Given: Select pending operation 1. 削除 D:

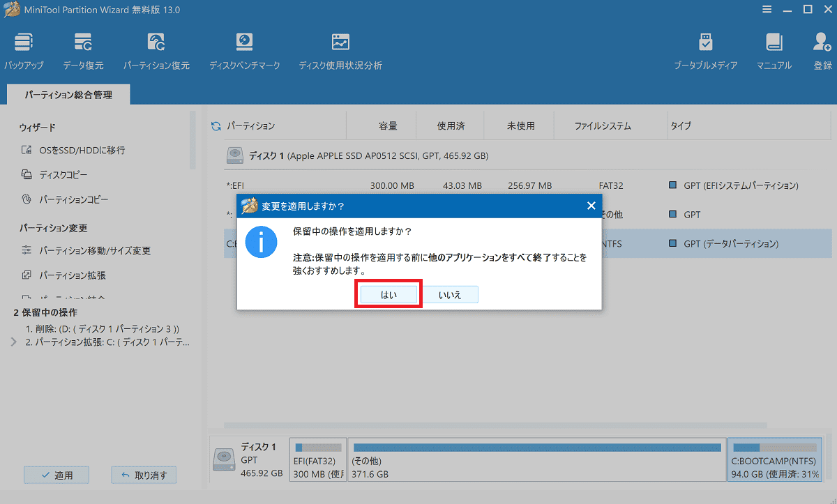Looking at the screenshot, I should (103, 328).
